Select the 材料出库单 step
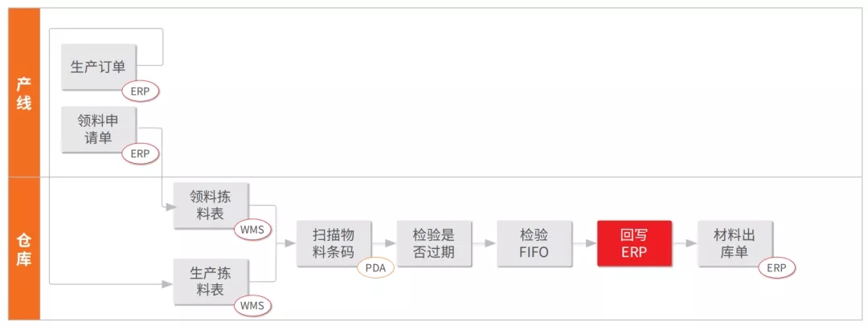 pos(735,242)
